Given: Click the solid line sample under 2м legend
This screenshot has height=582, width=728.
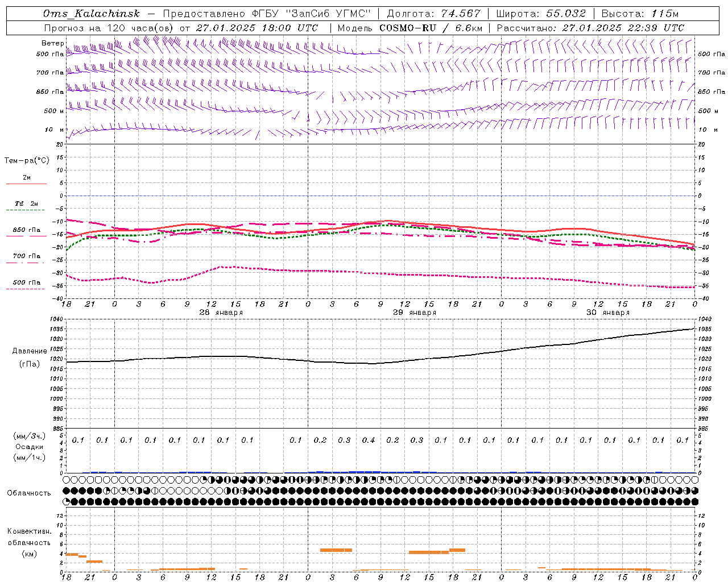Looking at the screenshot, I should 26,184.
